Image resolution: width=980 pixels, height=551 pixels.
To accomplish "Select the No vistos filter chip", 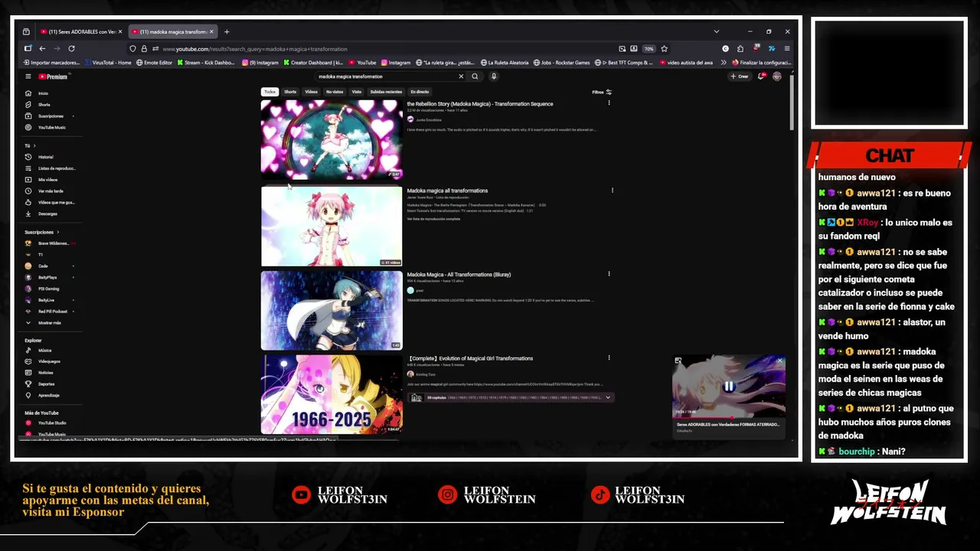I will [335, 92].
